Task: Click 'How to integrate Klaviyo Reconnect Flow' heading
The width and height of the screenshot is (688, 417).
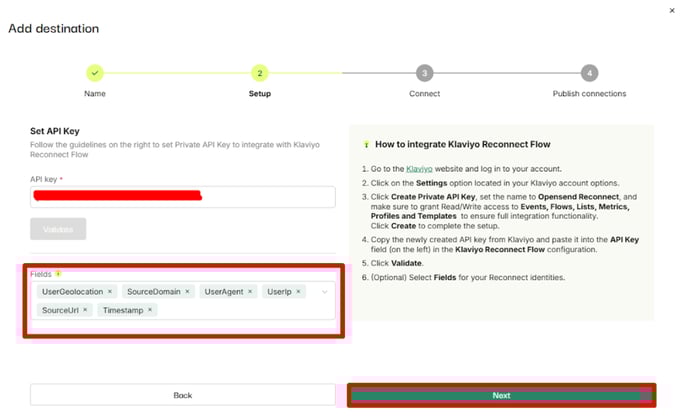Action: point(462,144)
